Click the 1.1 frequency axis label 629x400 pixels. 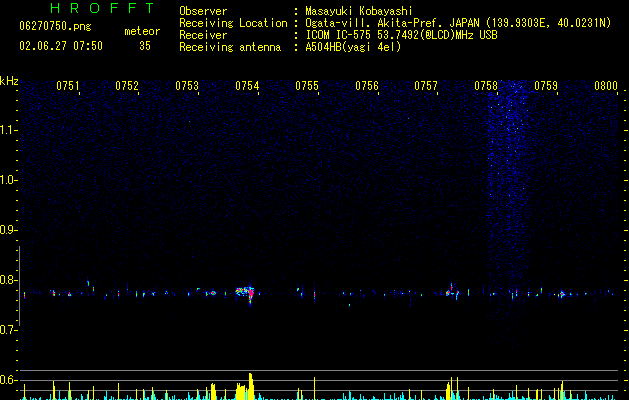(x=8, y=130)
